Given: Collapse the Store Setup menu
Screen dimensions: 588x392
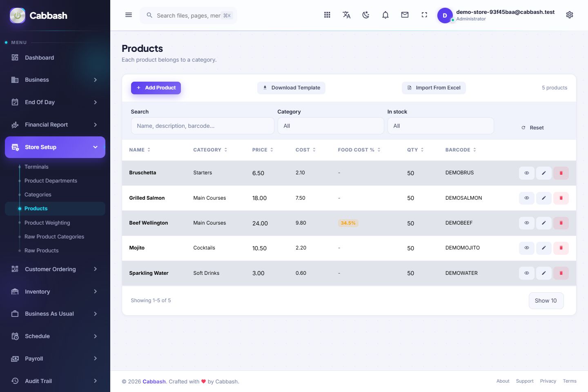Looking at the screenshot, I should tap(55, 147).
